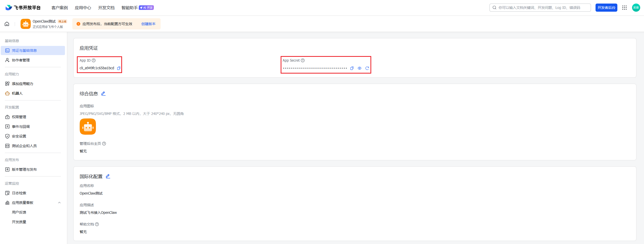Edit the 国际化配置 section
Viewport: 644px width, 244px height.
(108, 176)
